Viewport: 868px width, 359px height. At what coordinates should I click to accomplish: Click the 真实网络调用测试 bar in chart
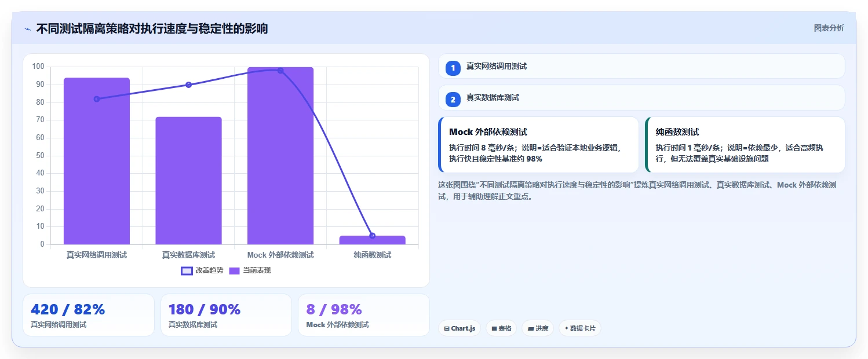tap(97, 161)
